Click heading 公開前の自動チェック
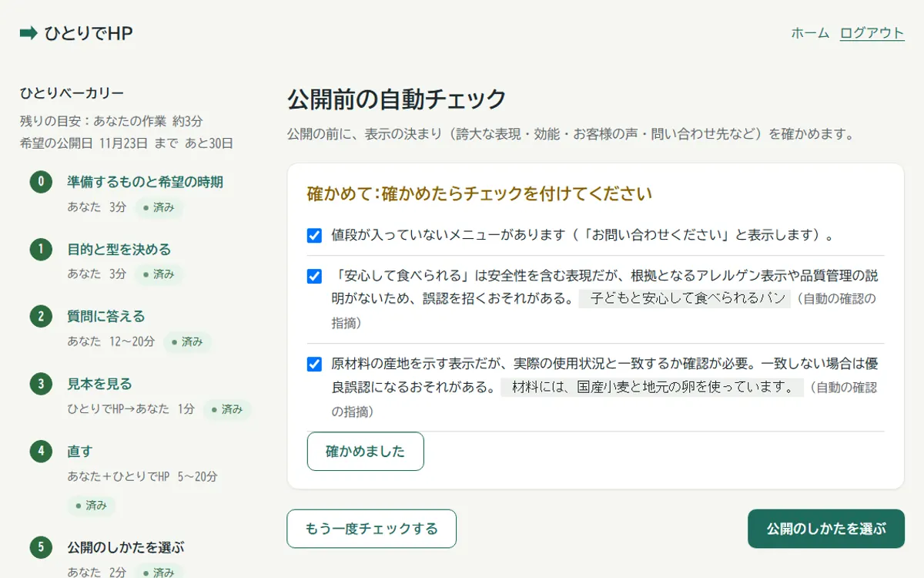 (397, 99)
